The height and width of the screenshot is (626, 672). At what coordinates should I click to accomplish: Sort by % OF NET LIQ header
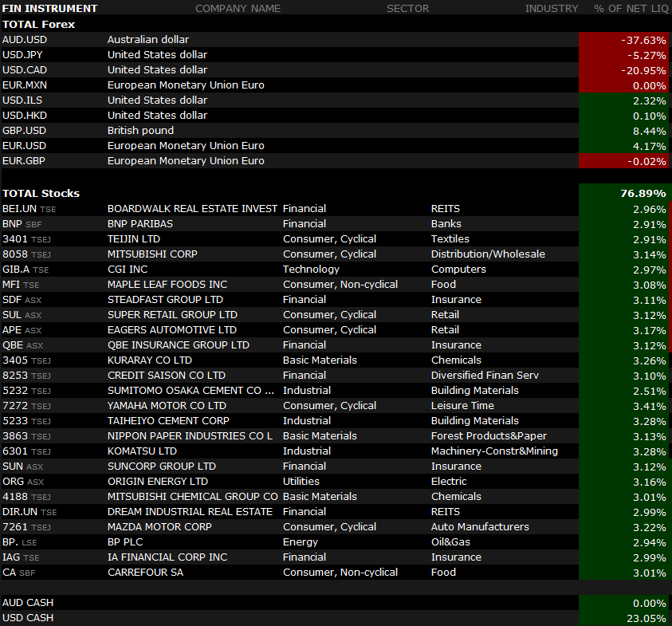[x=631, y=9]
